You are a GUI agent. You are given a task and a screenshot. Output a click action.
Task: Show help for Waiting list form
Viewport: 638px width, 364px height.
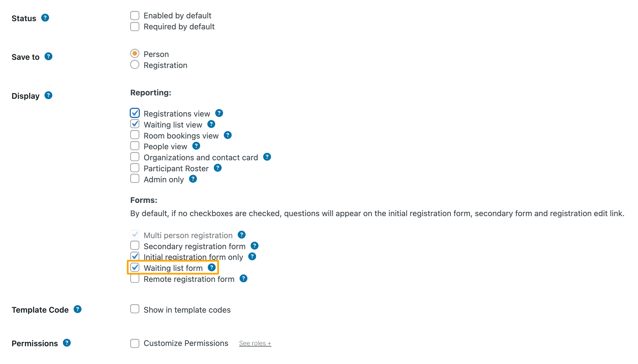click(x=212, y=267)
